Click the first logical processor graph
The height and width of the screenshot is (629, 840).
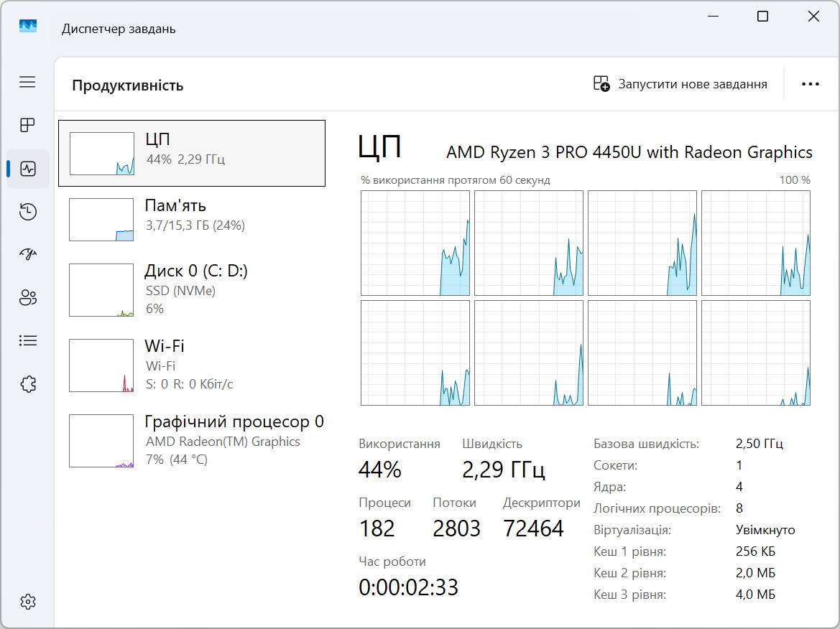pos(415,243)
